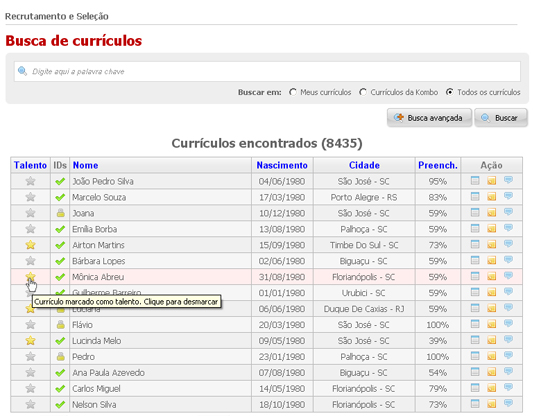
Task: Click the '95%' completion value
Action: 438,181
